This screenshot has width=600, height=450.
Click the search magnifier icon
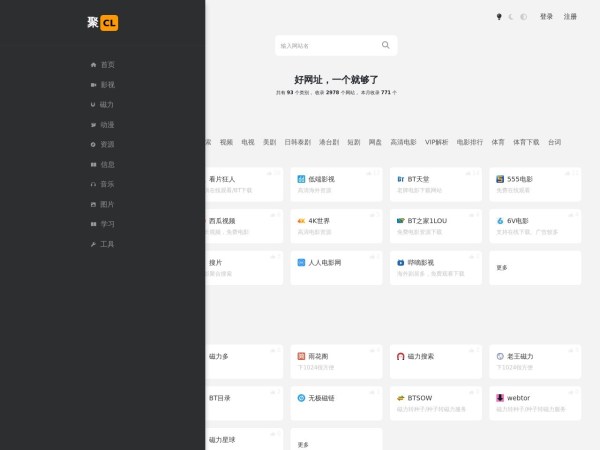386,45
